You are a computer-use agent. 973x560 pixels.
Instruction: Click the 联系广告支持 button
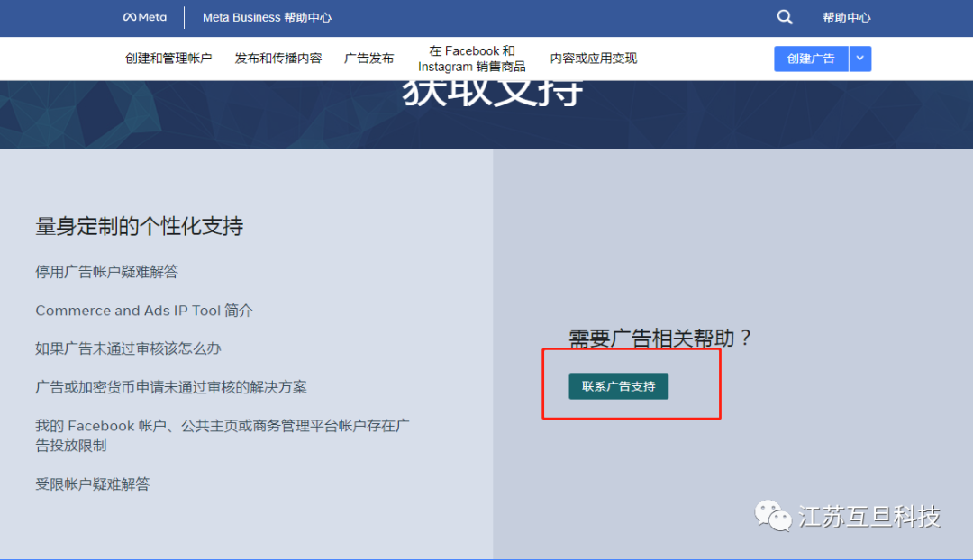click(618, 386)
